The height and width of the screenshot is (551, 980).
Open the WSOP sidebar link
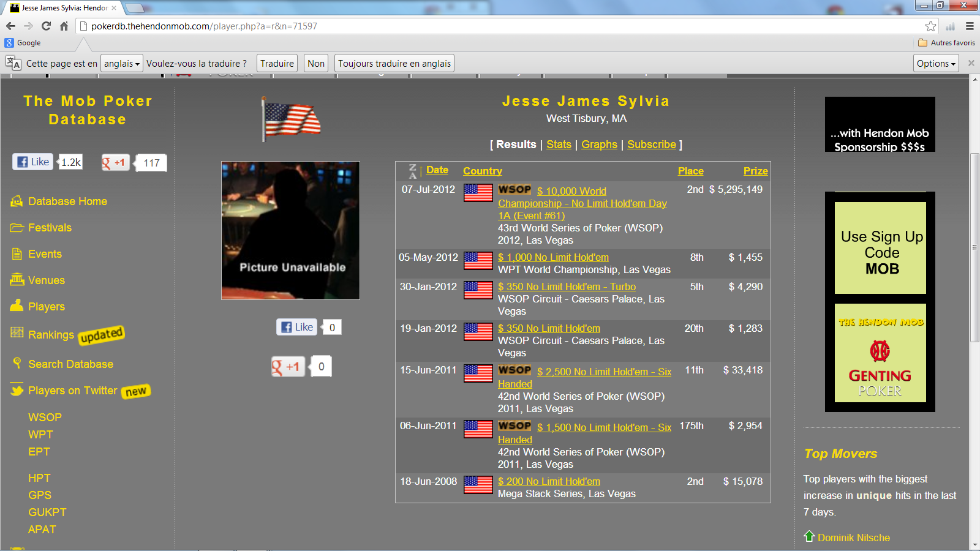click(x=45, y=418)
